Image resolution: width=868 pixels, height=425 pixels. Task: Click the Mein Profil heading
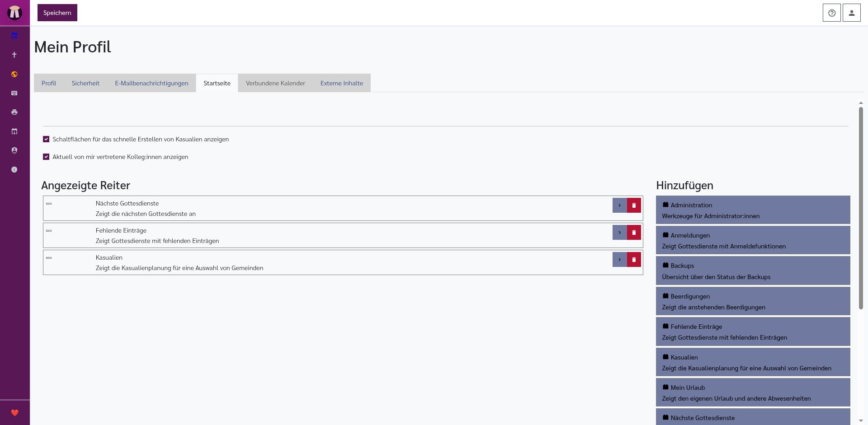tap(73, 47)
